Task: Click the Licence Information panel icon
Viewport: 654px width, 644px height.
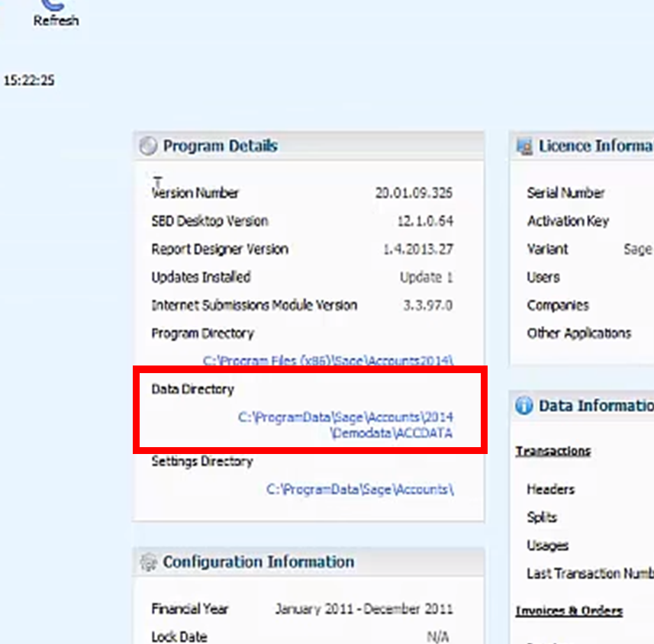Action: (524, 146)
